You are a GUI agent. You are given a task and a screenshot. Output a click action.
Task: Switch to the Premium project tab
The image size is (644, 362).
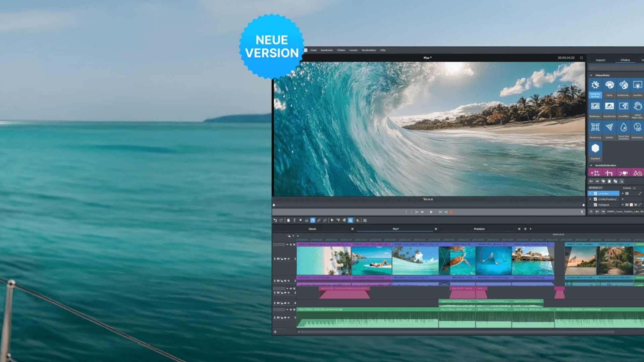tap(479, 229)
